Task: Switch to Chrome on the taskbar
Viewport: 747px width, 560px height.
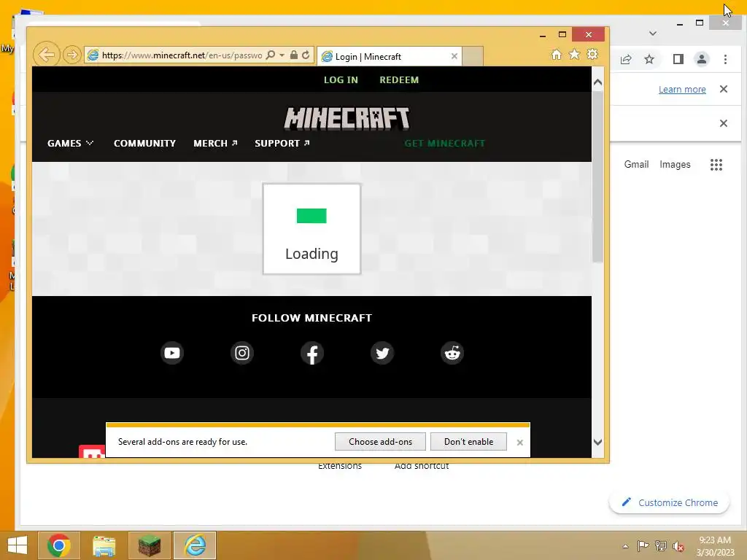Action: pos(58,545)
